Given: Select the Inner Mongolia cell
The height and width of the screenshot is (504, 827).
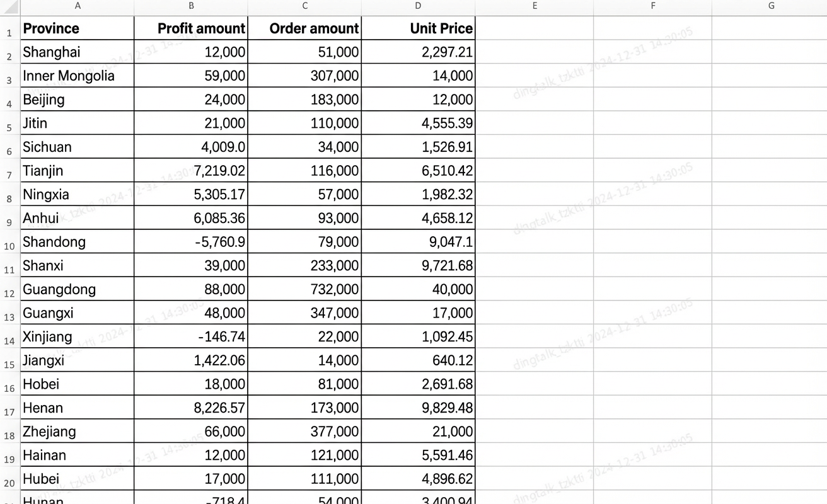Looking at the screenshot, I should pyautogui.click(x=78, y=76).
